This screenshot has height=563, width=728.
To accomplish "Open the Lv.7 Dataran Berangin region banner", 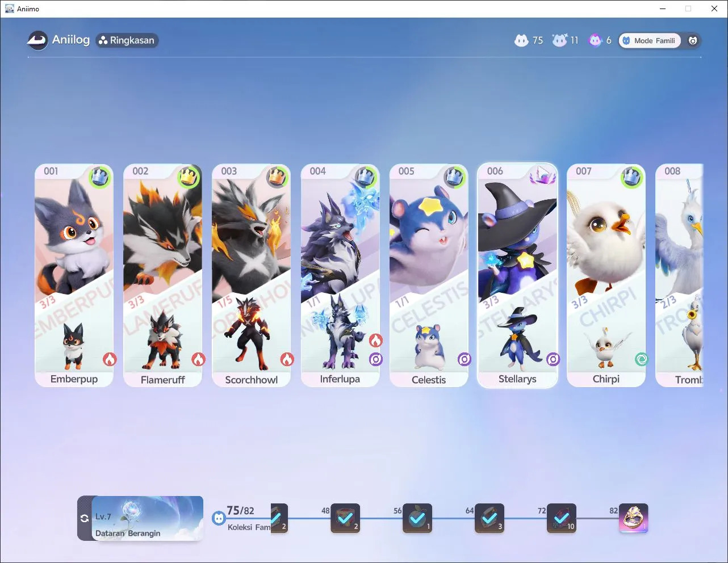I will [147, 518].
